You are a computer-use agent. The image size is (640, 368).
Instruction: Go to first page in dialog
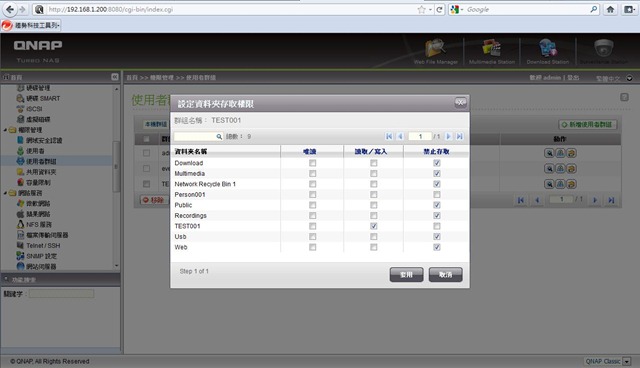[x=389, y=136]
